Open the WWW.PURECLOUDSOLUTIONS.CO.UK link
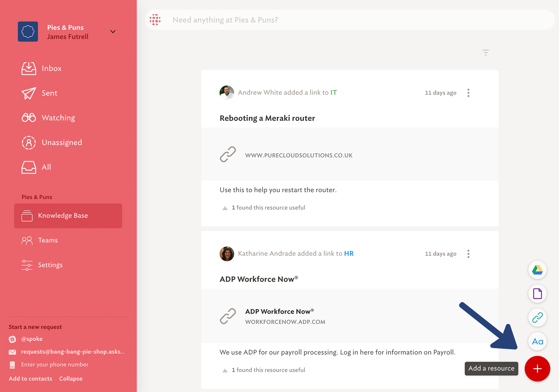 [299, 155]
